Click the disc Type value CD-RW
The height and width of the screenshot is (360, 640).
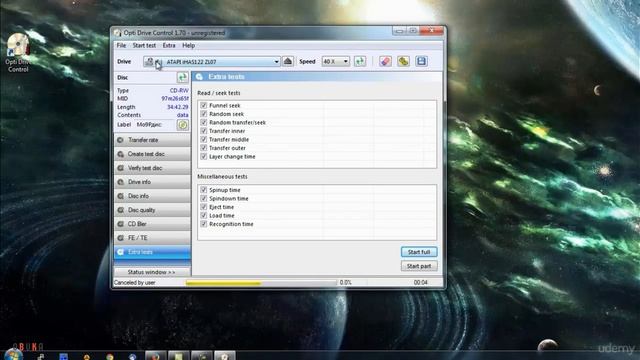pos(179,90)
